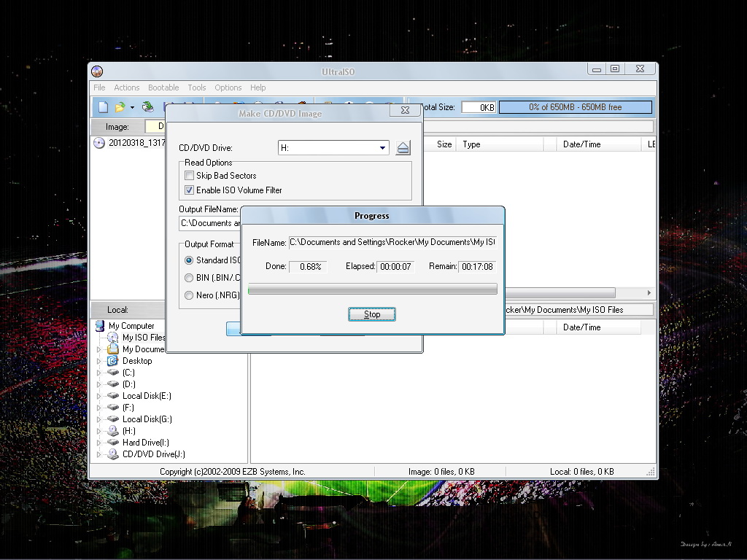Image resolution: width=747 pixels, height=560 pixels.
Task: Expand the Desktop tree node
Action: click(99, 361)
